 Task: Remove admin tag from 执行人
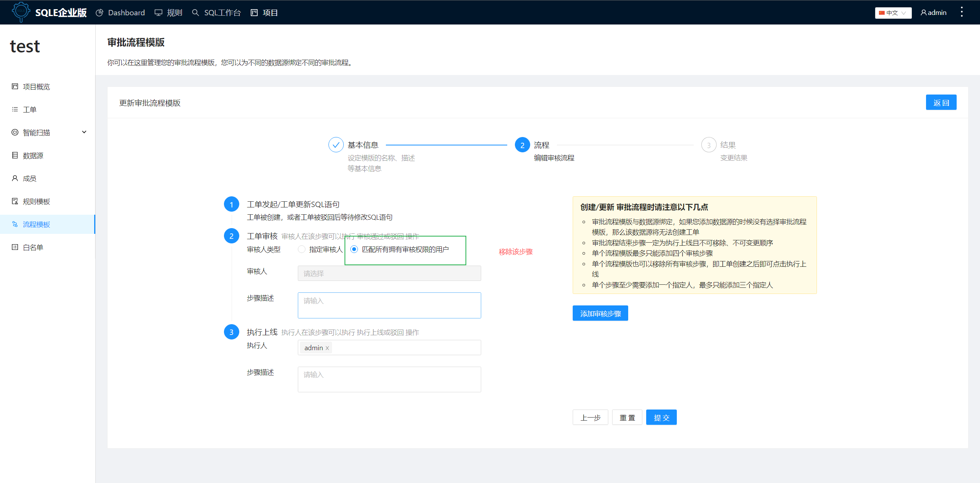(327, 348)
